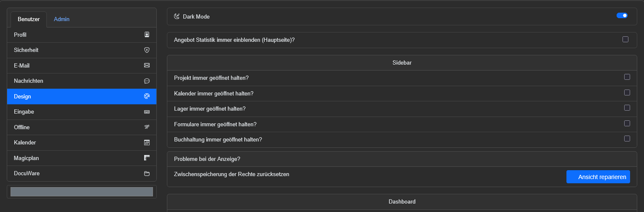
Task: Click the E-Mail envelope icon
Action: point(147,65)
